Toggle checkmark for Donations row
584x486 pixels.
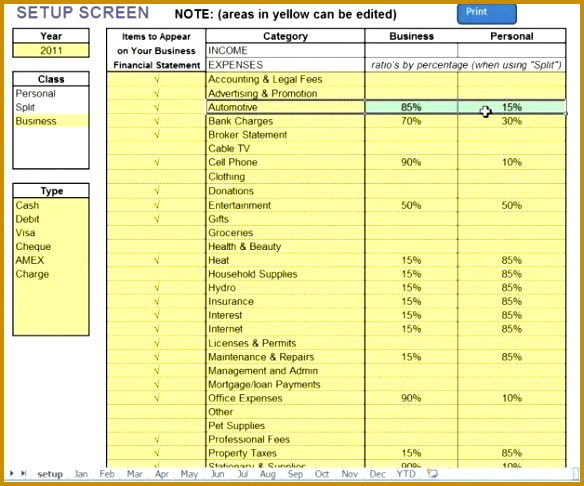(156, 191)
